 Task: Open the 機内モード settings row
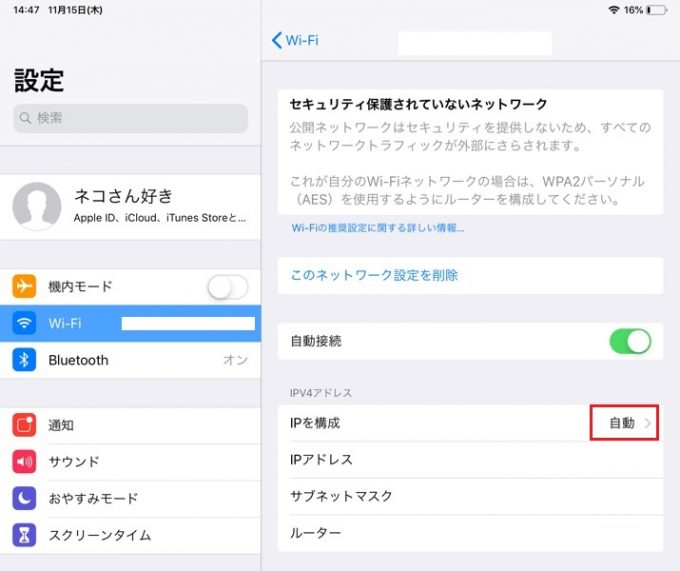point(130,287)
